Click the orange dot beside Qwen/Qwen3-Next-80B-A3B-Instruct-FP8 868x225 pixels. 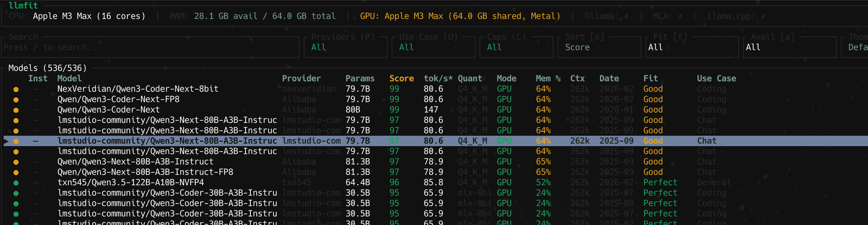pos(16,172)
